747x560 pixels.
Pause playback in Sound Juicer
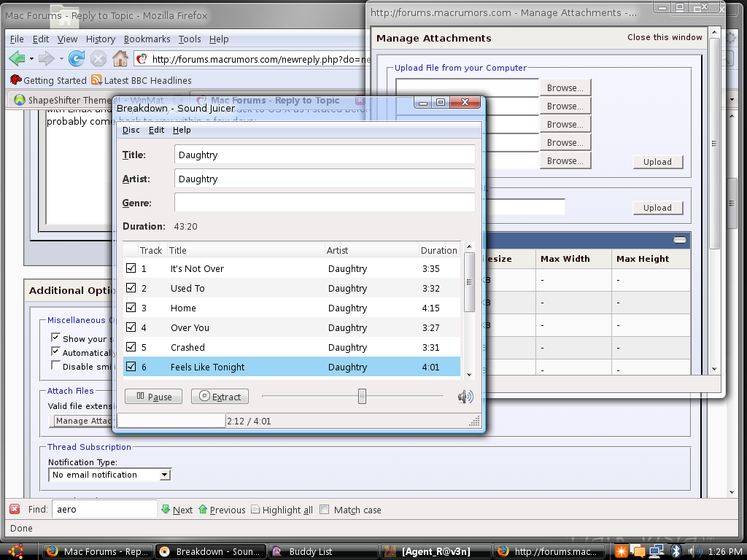click(x=153, y=397)
